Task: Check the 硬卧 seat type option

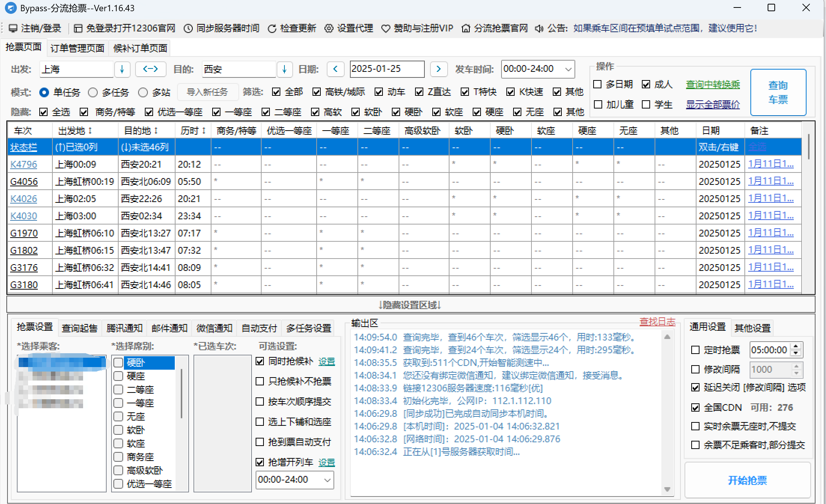Action: (x=118, y=363)
